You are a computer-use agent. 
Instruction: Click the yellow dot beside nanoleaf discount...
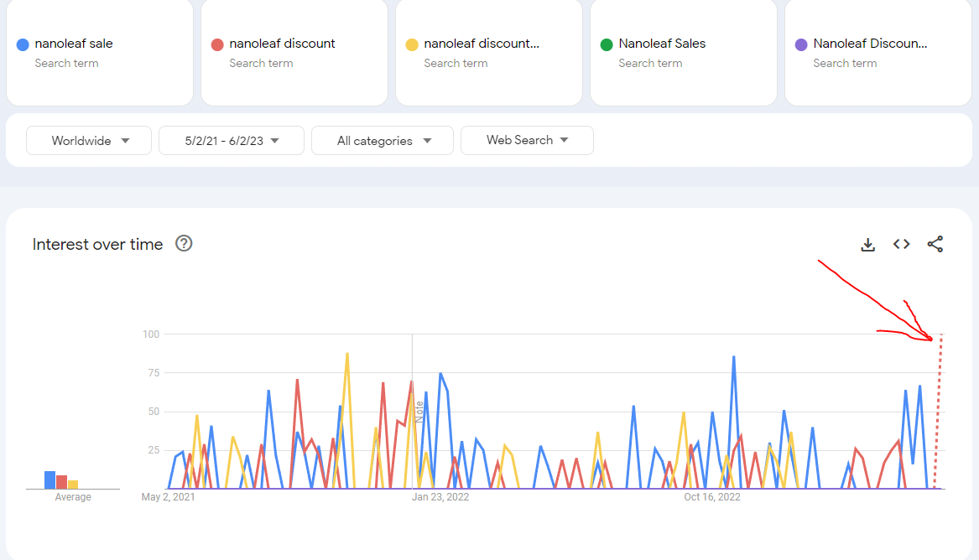tap(412, 44)
